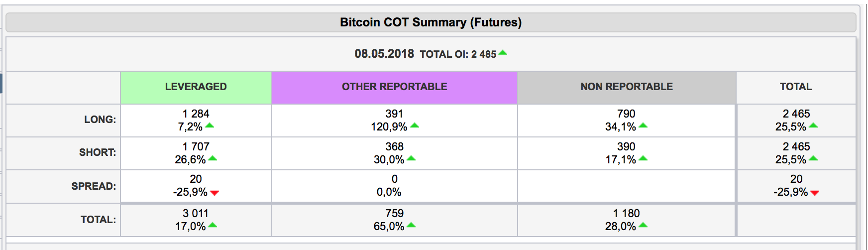
Task: Click green arrow next to Other Reportable Short 30,0%
Action: pyautogui.click(x=411, y=158)
